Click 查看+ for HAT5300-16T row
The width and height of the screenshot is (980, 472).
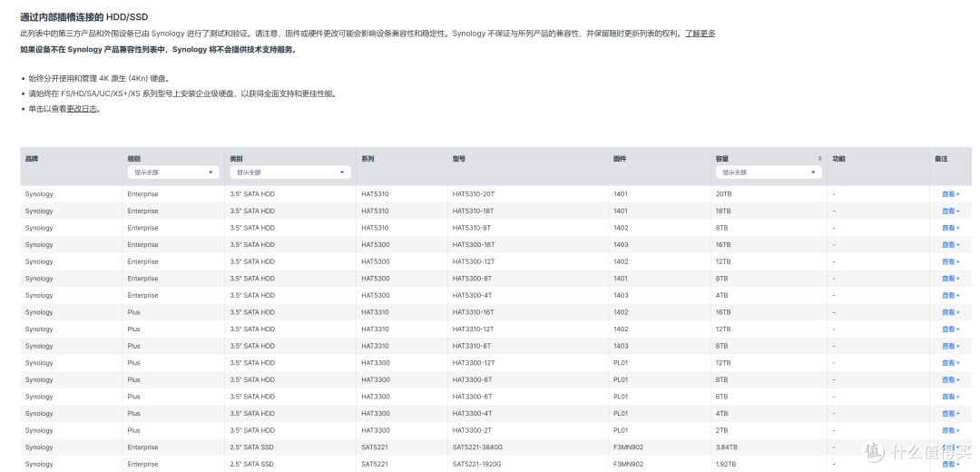click(x=951, y=245)
